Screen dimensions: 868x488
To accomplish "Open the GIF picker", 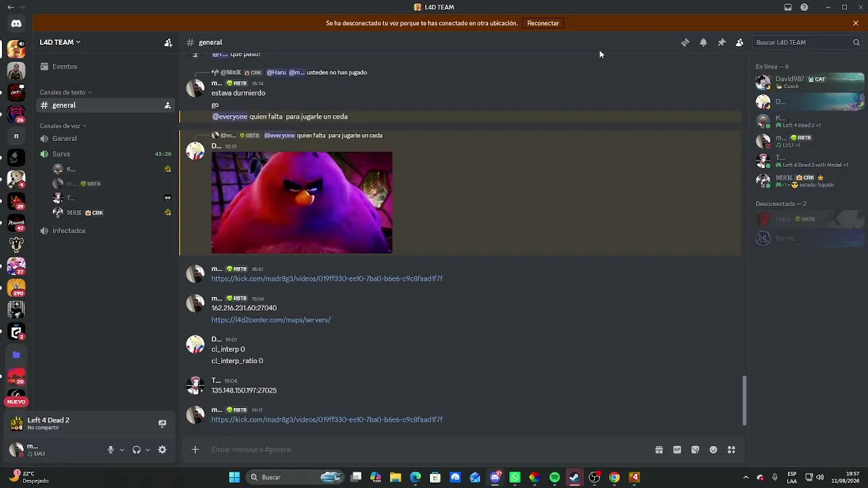I will [677, 449].
